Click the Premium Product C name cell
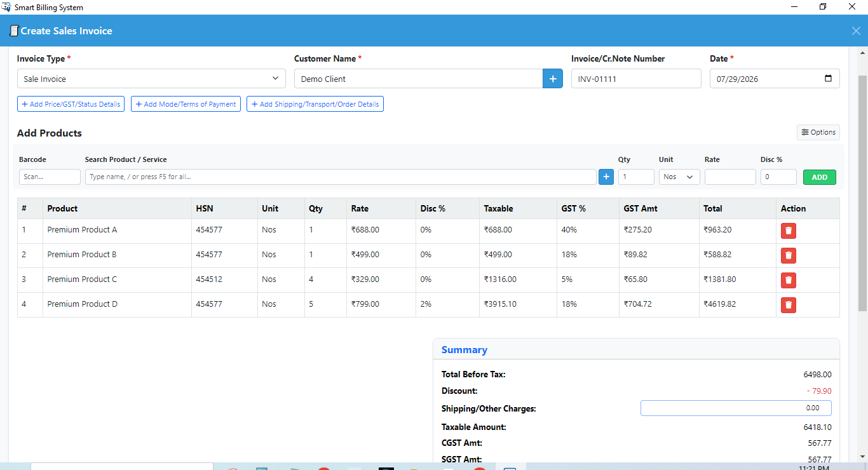 [x=117, y=279]
